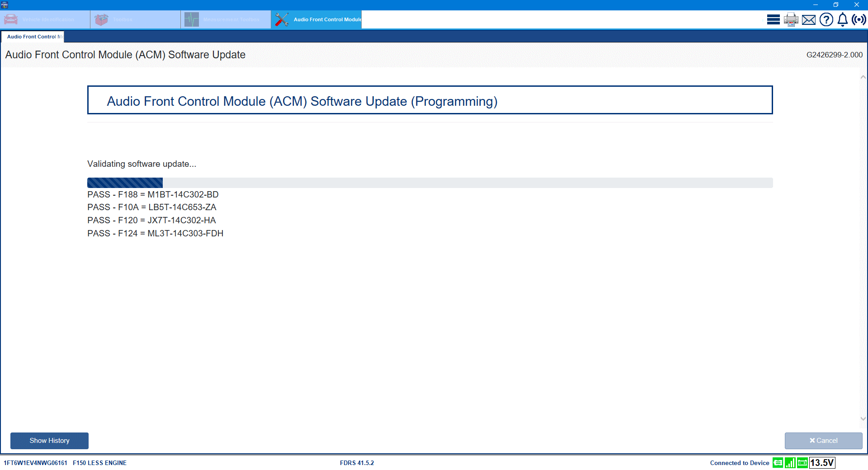Open help with question mark icon
868x470 pixels.
(x=826, y=19)
